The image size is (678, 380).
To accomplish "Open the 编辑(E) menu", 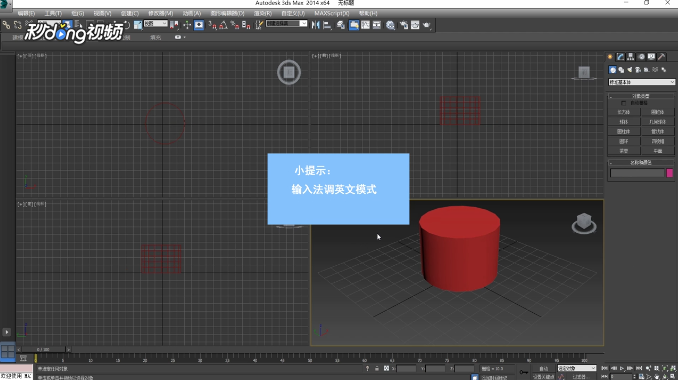I will tap(26, 13).
